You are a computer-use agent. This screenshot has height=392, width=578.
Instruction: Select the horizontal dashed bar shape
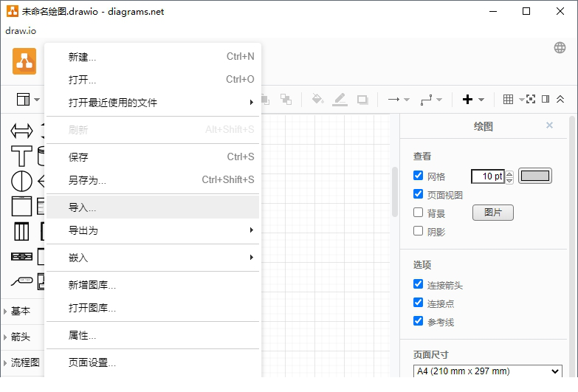coord(21,256)
